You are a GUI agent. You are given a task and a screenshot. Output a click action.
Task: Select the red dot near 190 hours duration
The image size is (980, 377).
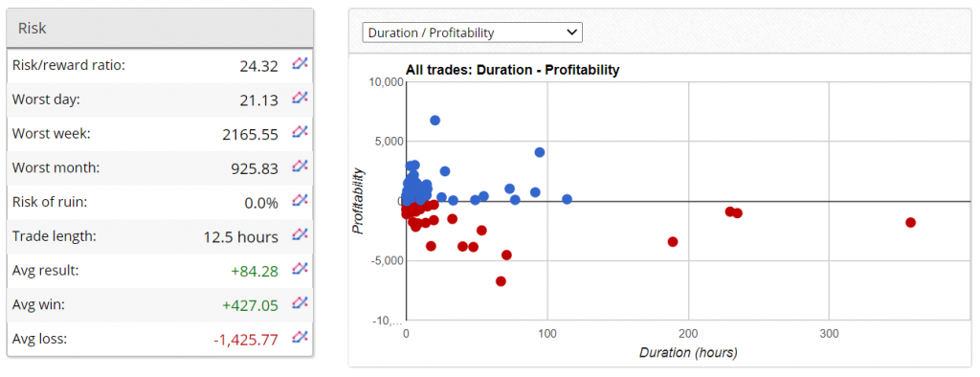pos(673,241)
